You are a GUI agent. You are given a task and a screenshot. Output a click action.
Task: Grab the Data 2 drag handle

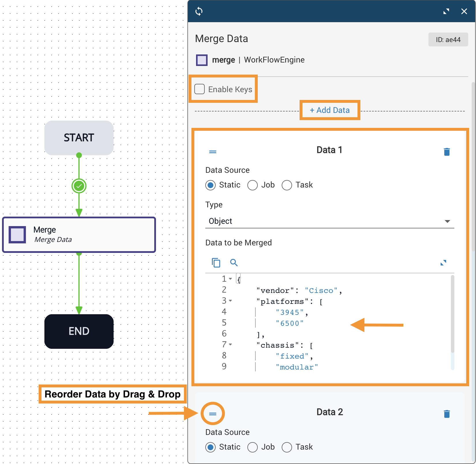pos(213,414)
